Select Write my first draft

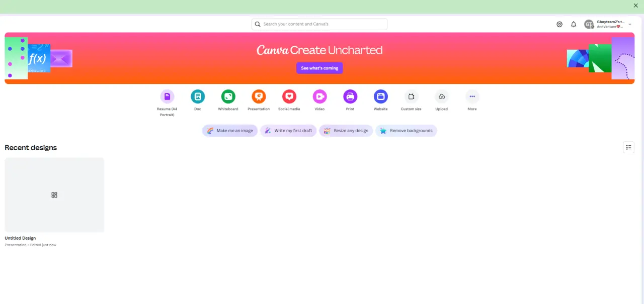coord(288,131)
